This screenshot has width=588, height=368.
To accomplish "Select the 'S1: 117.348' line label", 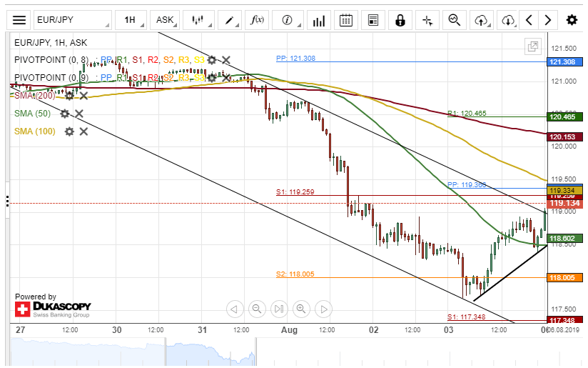I will [x=466, y=317].
